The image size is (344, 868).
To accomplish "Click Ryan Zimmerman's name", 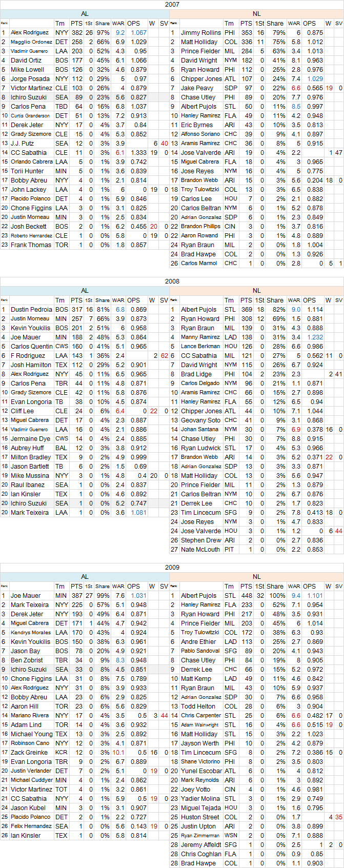I will tap(200, 836).
